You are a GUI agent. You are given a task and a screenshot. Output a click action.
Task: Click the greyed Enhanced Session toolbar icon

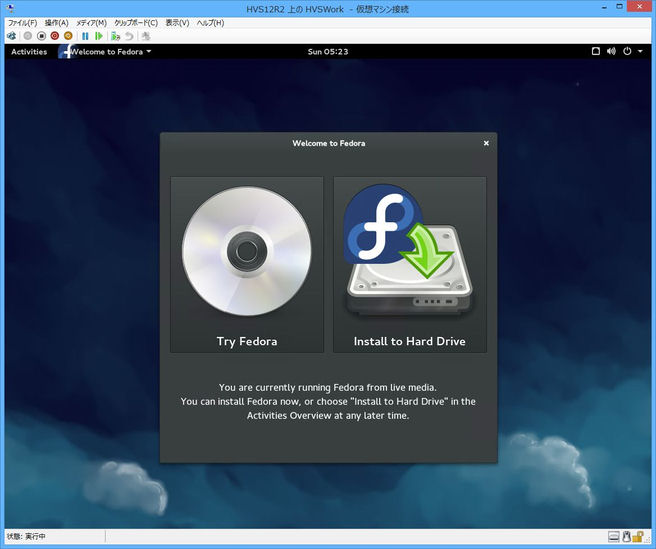click(x=146, y=36)
